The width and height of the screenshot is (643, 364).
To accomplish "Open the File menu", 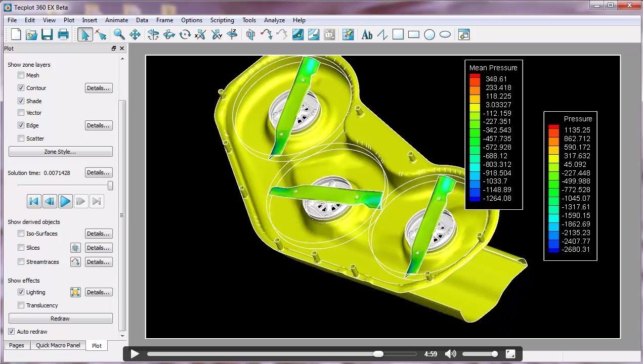I will [12, 20].
